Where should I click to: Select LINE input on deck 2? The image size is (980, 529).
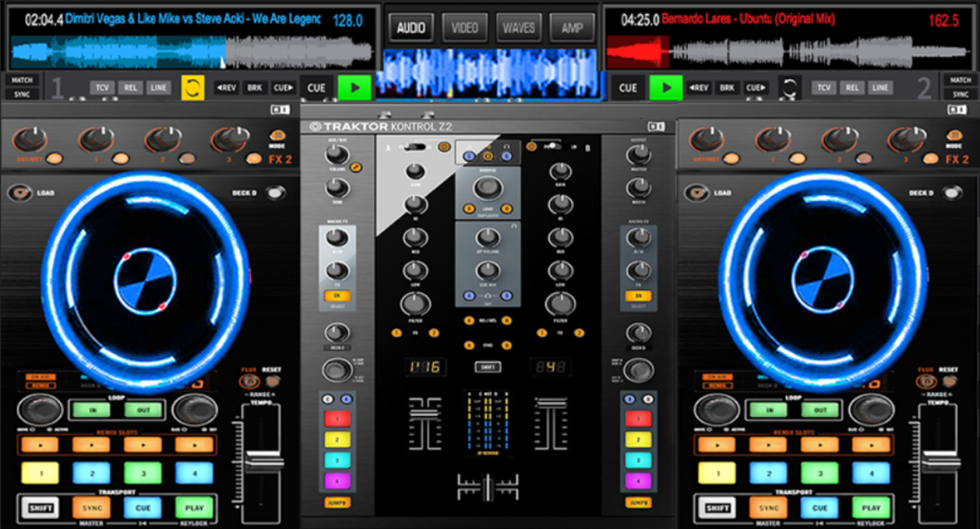click(880, 87)
